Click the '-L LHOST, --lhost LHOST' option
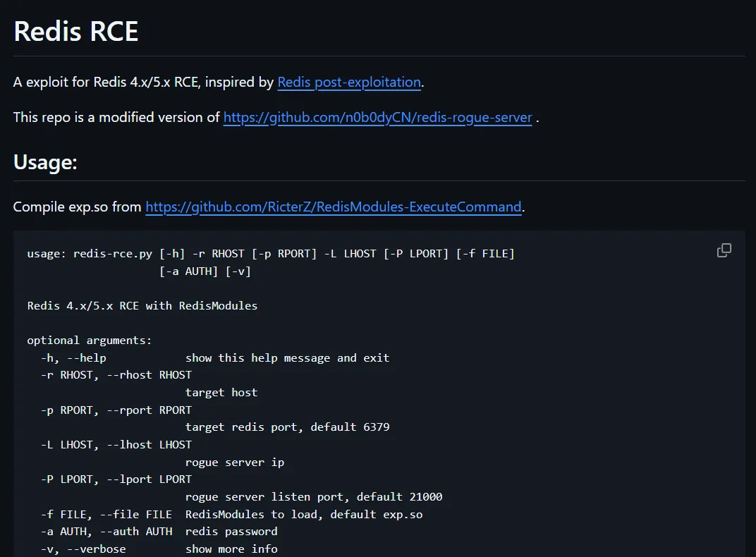 [x=116, y=444]
